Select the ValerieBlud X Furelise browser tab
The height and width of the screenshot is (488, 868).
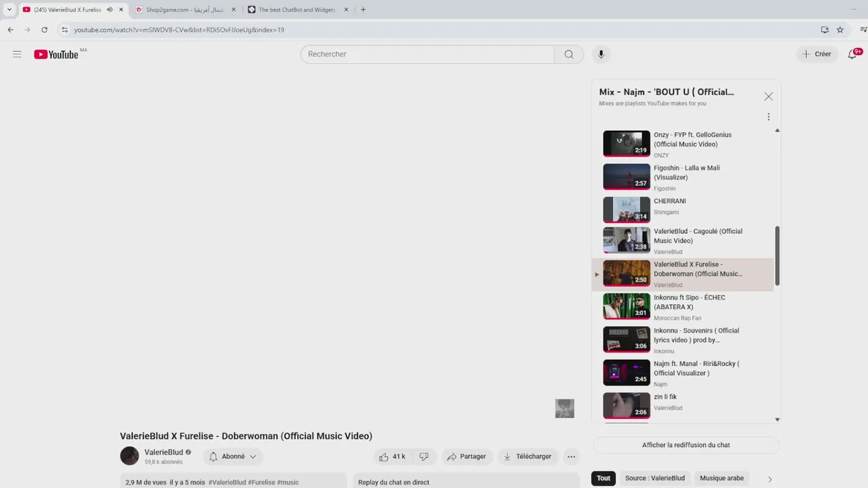point(73,10)
